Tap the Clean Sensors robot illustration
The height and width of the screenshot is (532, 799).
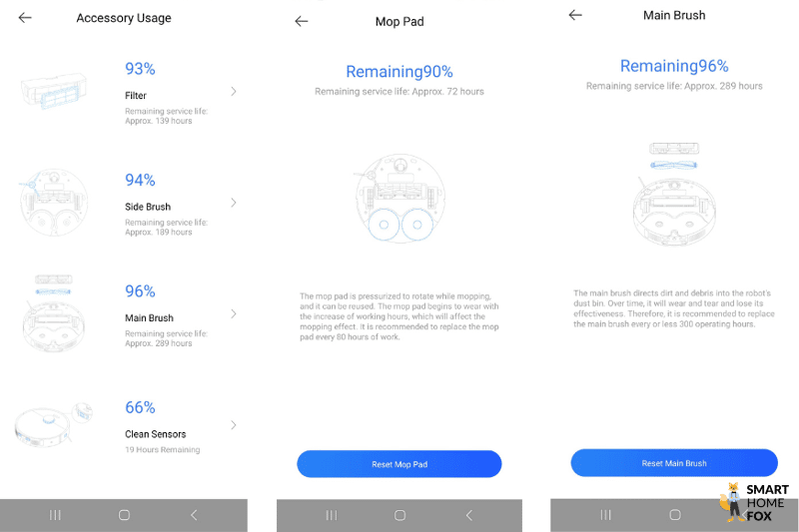(x=54, y=423)
